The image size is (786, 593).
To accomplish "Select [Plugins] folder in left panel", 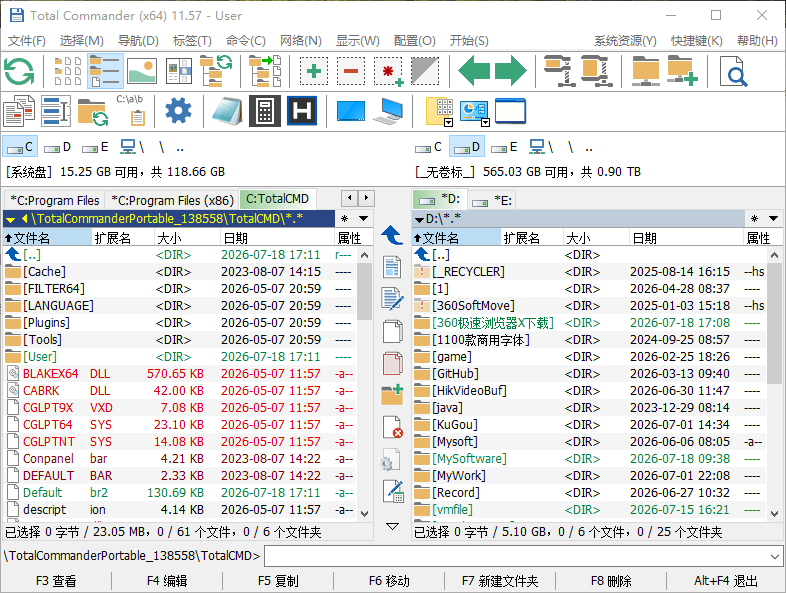I will point(179,323).
